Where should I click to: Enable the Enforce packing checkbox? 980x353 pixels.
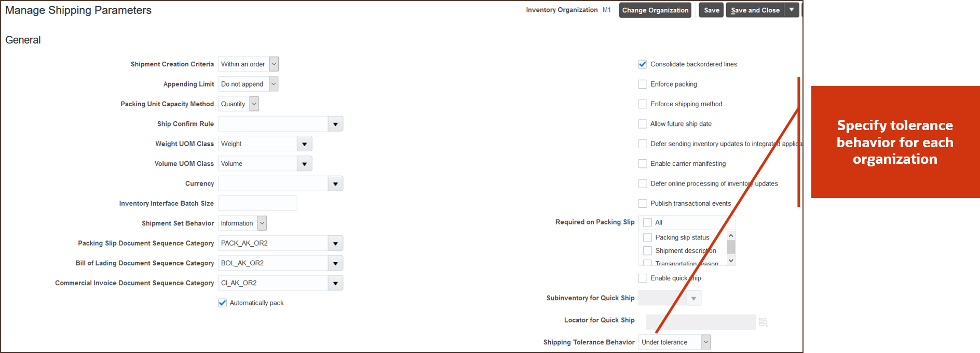coord(643,84)
